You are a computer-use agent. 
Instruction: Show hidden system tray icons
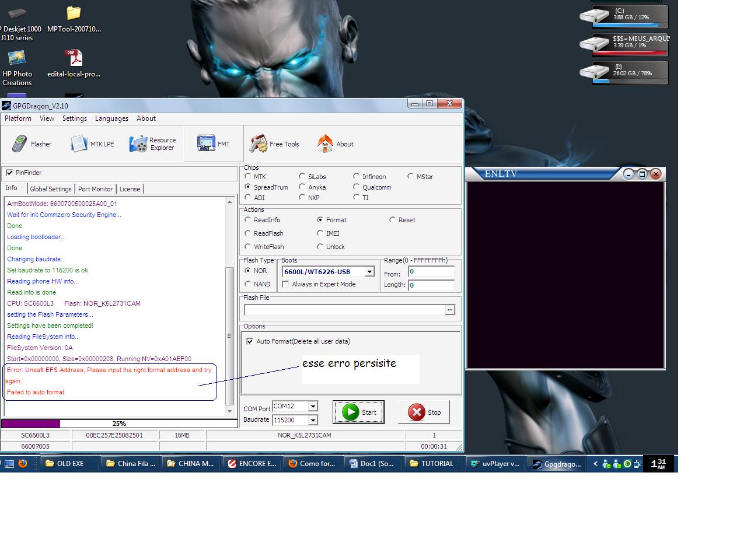[x=595, y=464]
